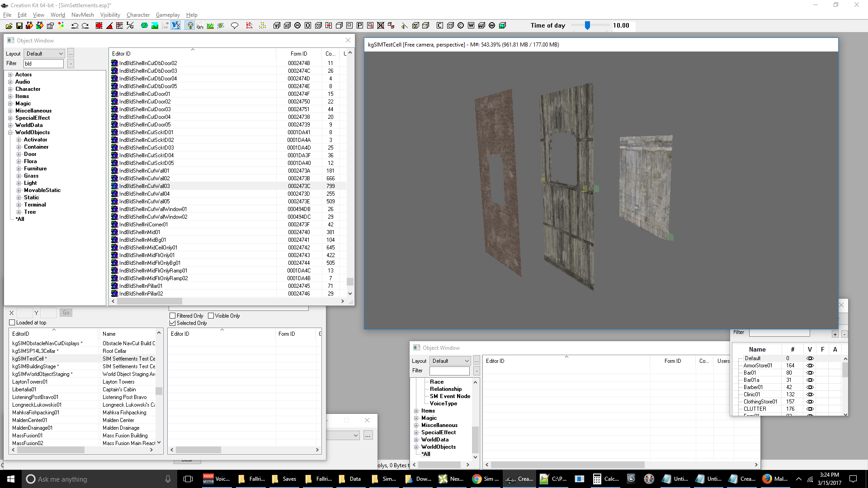Image resolution: width=868 pixels, height=488 pixels.
Task: Click the Filter field containing 'bld'
Action: click(x=43, y=64)
